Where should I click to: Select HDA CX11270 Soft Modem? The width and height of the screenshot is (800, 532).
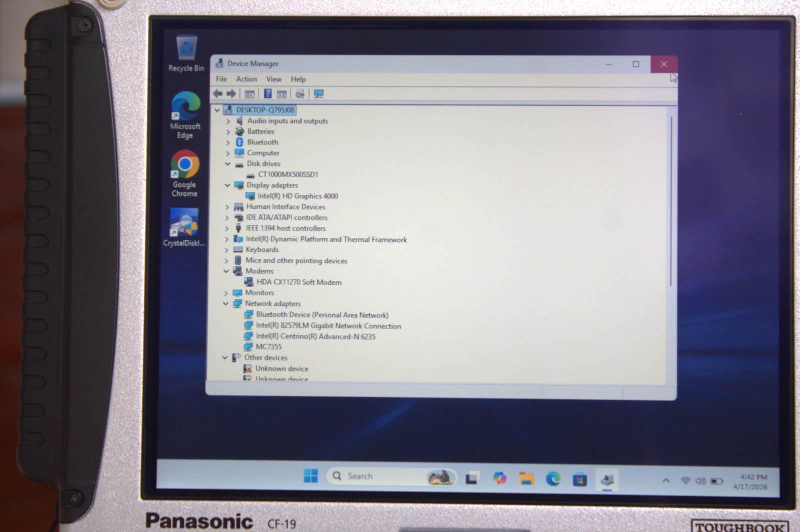click(299, 282)
